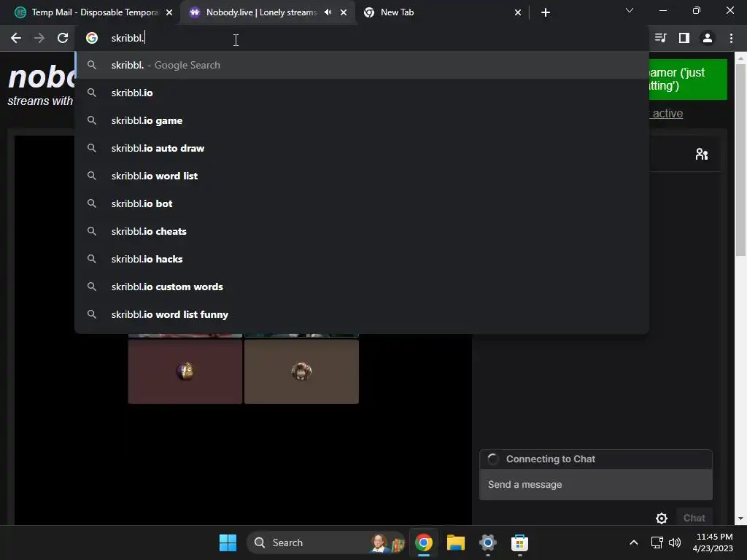This screenshot has width=747, height=560.
Task: Select 'skribbl.io hacks' suggestion
Action: click(362, 259)
